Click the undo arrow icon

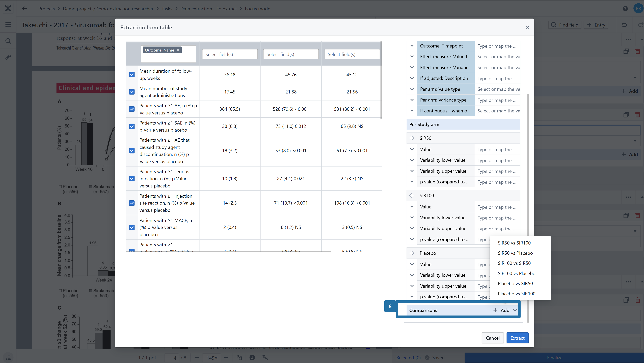[x=624, y=25]
